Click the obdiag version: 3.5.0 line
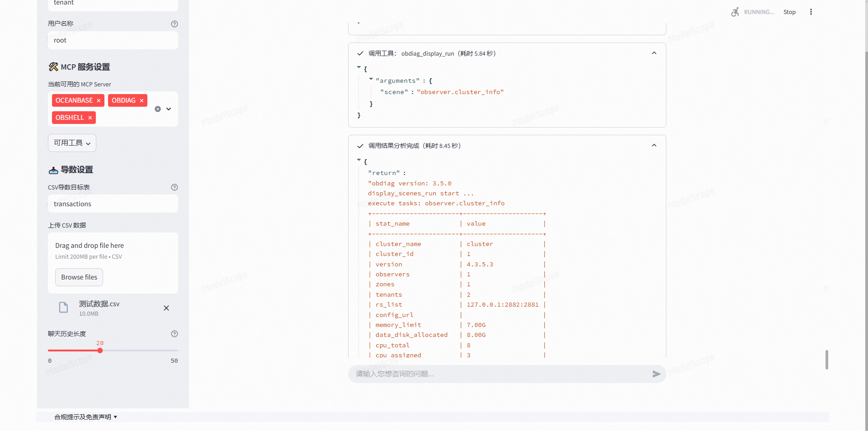This screenshot has height=431, width=868. [x=410, y=183]
